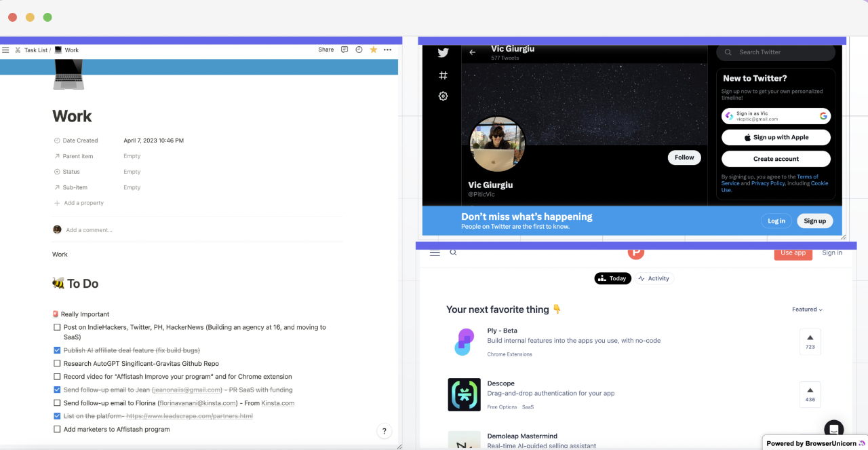
Task: Click the Date Created property icon
Action: click(57, 140)
